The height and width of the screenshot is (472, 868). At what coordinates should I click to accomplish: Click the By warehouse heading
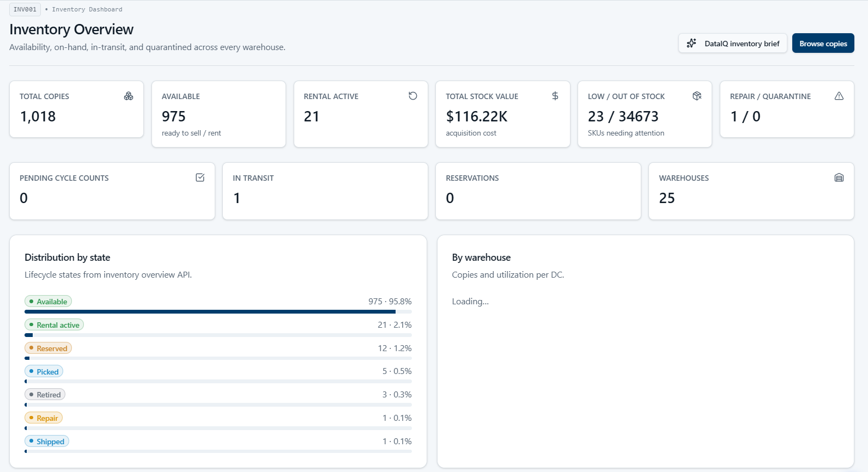(x=481, y=258)
